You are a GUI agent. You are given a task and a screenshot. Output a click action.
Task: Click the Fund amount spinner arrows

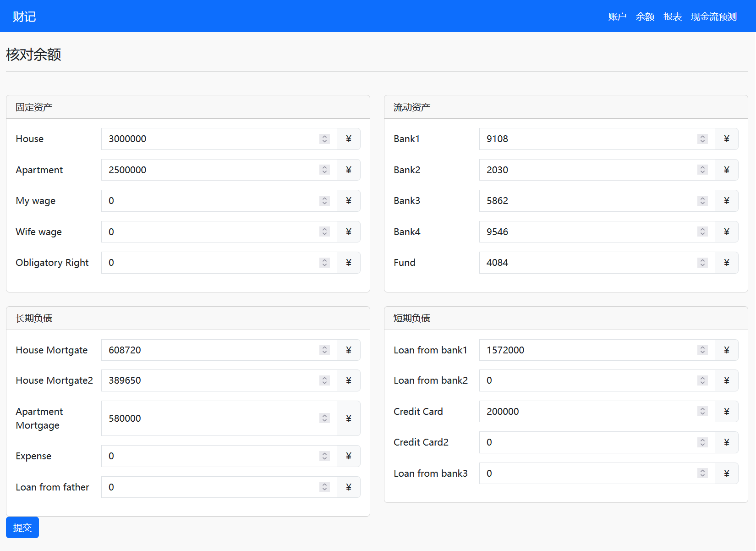pyautogui.click(x=702, y=263)
